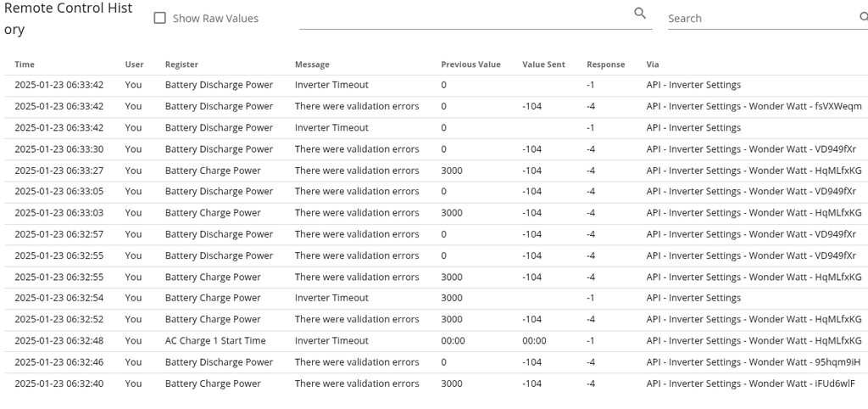This screenshot has width=868, height=409.
Task: Click the blank filter field left of Search
Action: coord(465,17)
